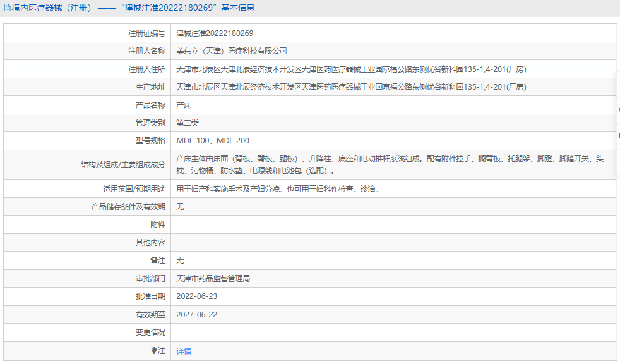The image size is (620, 364).
Task: Select the expiry date 2027-06-22
Action: tap(199, 314)
